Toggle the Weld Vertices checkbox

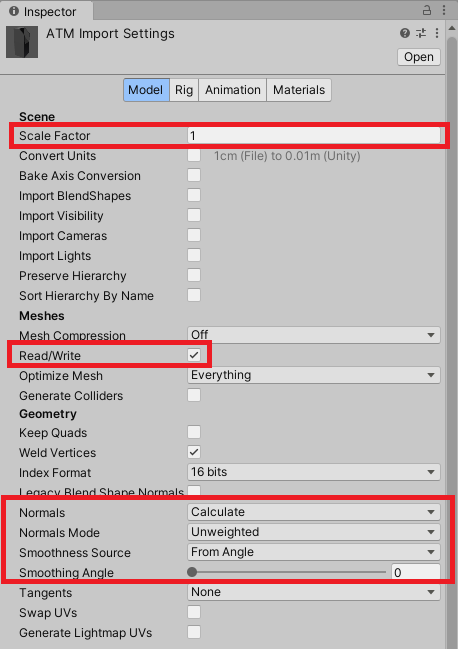pos(194,452)
